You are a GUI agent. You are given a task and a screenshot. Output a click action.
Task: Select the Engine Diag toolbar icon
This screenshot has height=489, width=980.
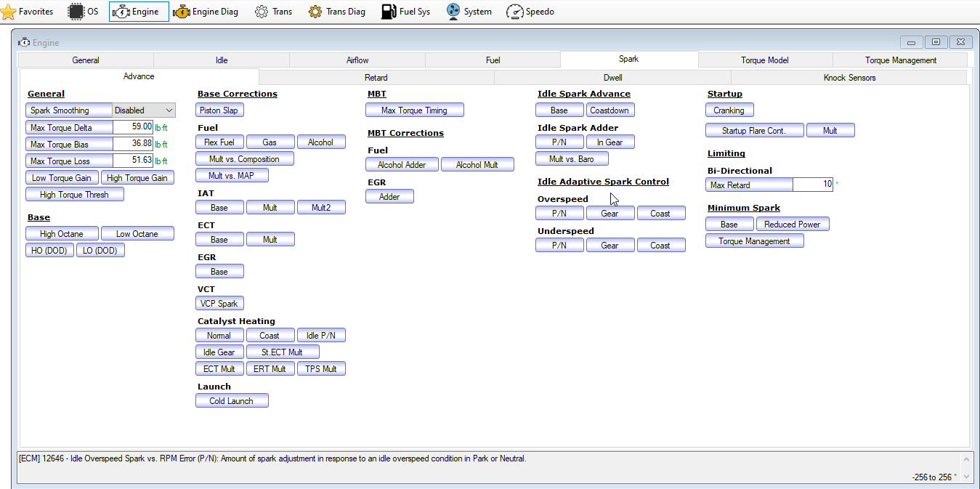[x=181, y=12]
